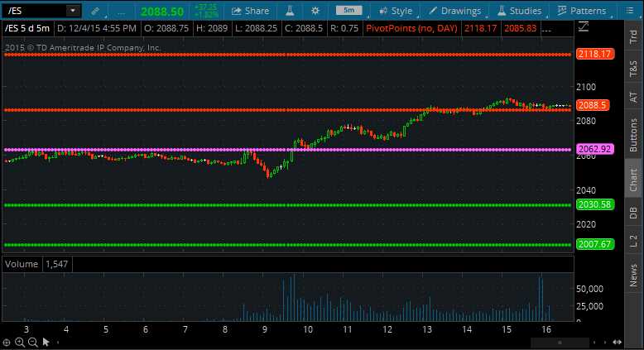Click the zoom out magnifier icon
Image resolution: width=644 pixels, height=350 pixels.
coord(32,342)
